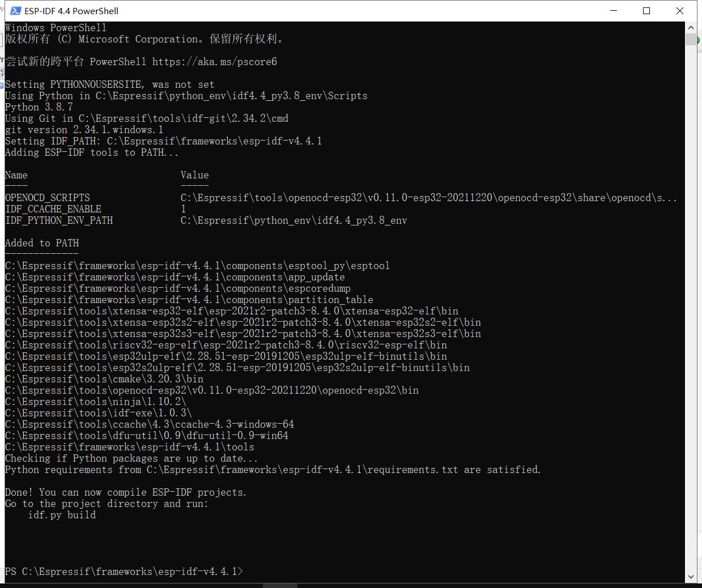Image resolution: width=702 pixels, height=588 pixels.
Task: Click the ccache-4.3-windows-64 path line
Action: pos(150,424)
